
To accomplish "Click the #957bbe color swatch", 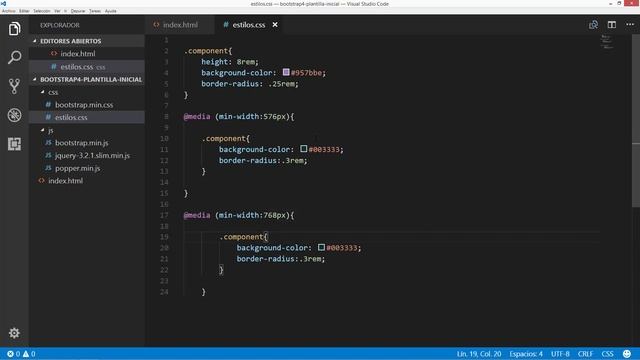I will (x=286, y=72).
